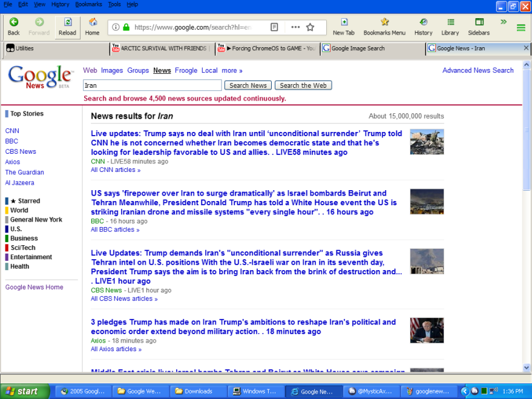Viewport: 532px width, 399px height.
Task: Filter by Al Jazeera in the sidebar
Action: point(20,182)
